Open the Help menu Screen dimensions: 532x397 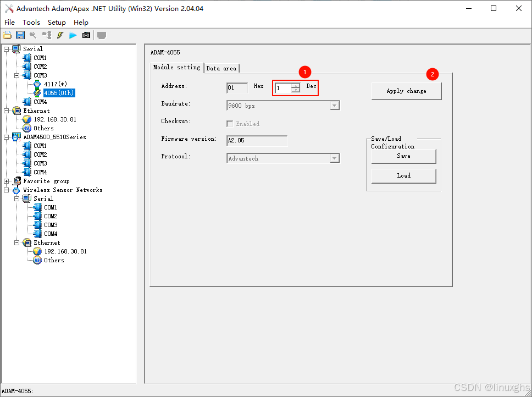(81, 23)
